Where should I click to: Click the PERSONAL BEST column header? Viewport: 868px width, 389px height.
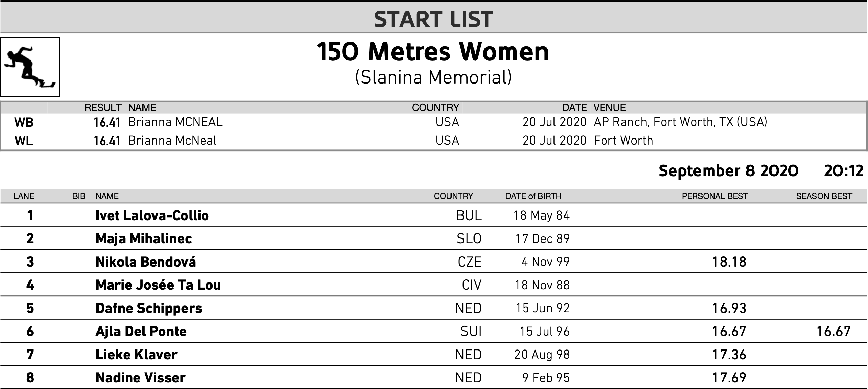(715, 196)
